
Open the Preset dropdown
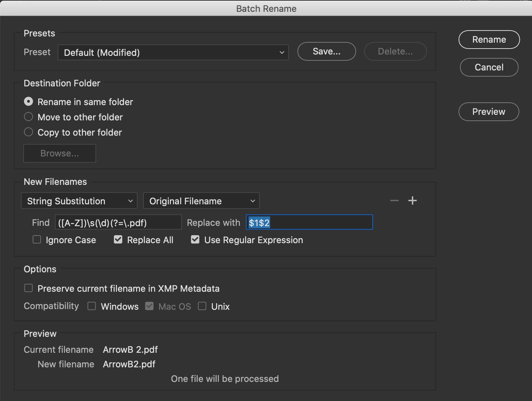point(173,52)
